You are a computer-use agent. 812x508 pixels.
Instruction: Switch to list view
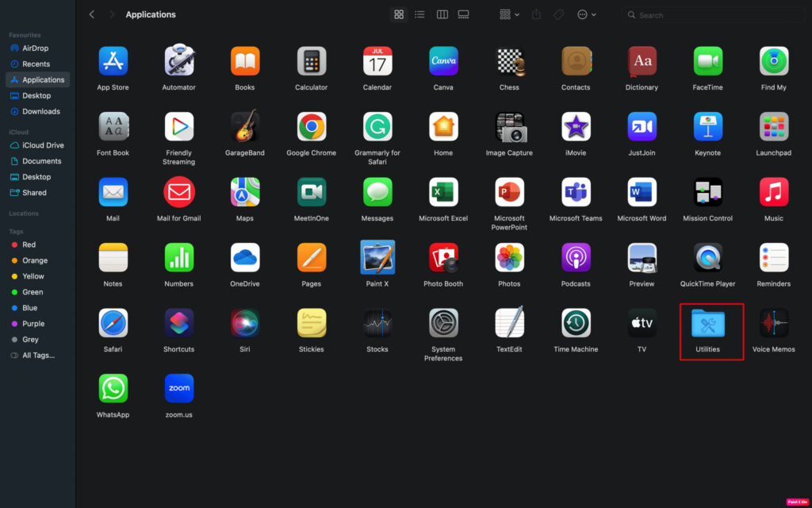click(420, 14)
